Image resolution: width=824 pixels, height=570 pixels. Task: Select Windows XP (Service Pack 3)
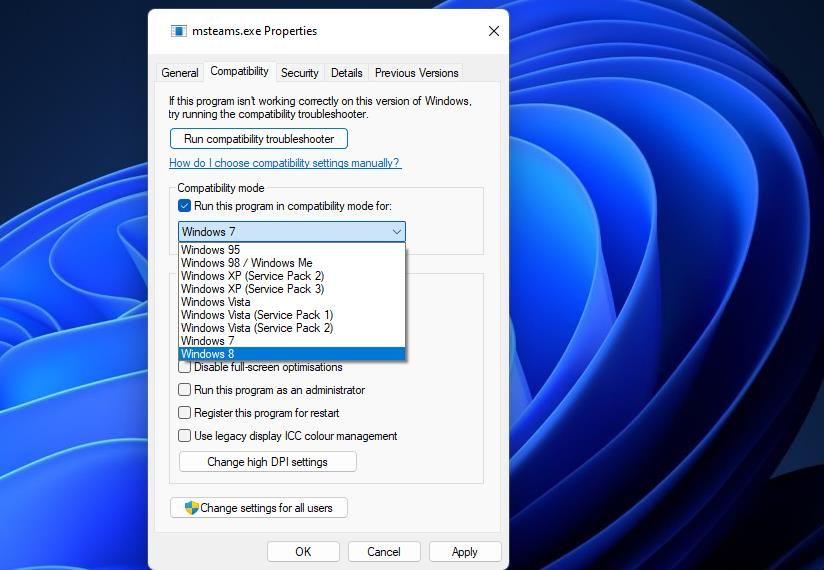click(292, 289)
